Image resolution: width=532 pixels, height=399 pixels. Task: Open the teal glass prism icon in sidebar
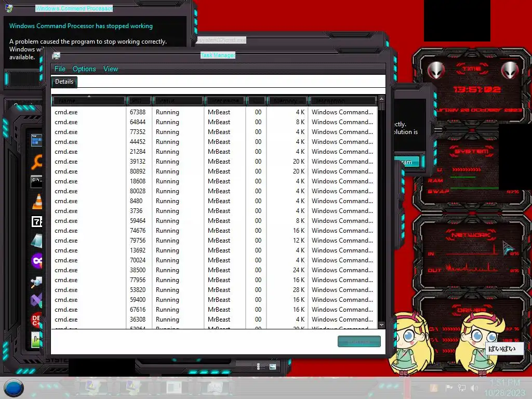(37, 241)
